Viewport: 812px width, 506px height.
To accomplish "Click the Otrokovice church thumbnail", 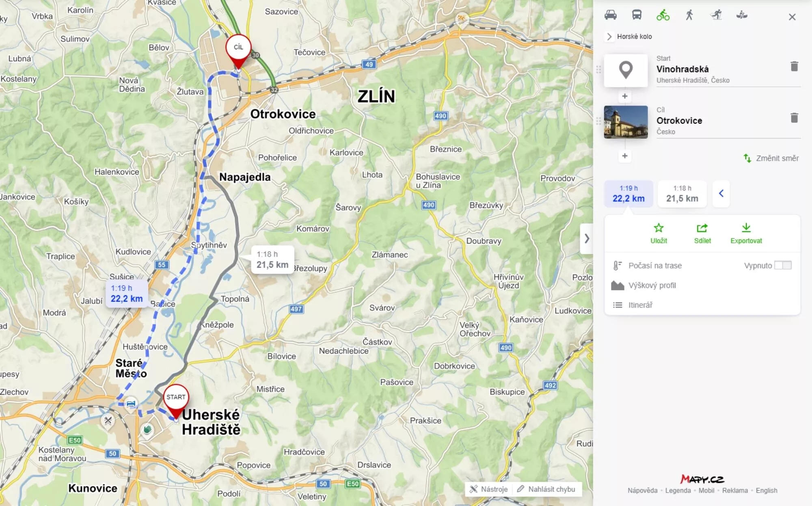I will click(x=626, y=122).
